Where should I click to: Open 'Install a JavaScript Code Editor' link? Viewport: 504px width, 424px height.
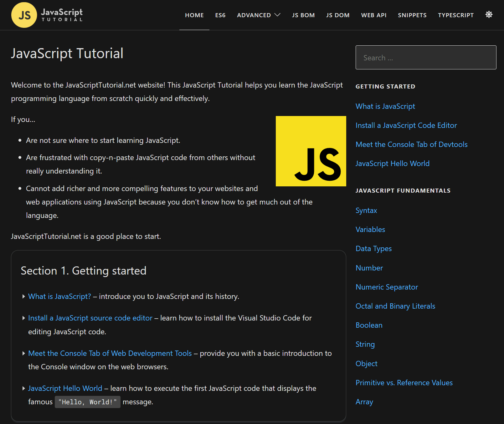pos(406,125)
